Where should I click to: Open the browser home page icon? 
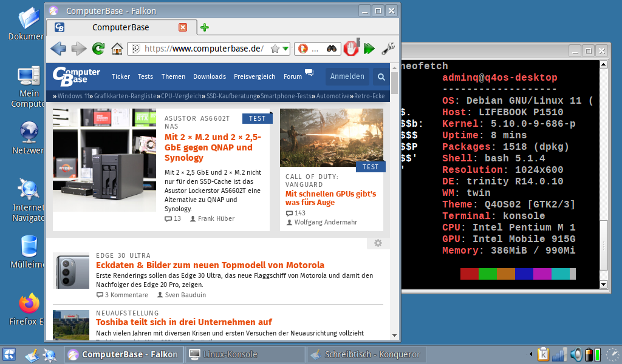pos(117,49)
